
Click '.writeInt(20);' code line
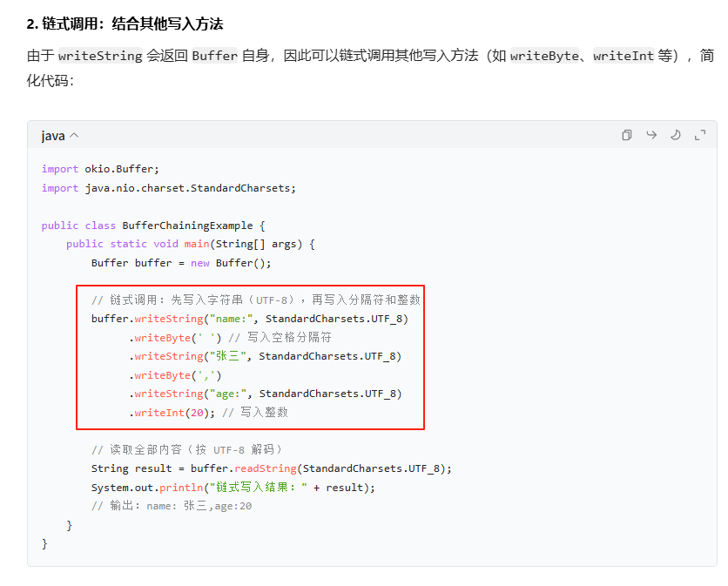pos(208,413)
